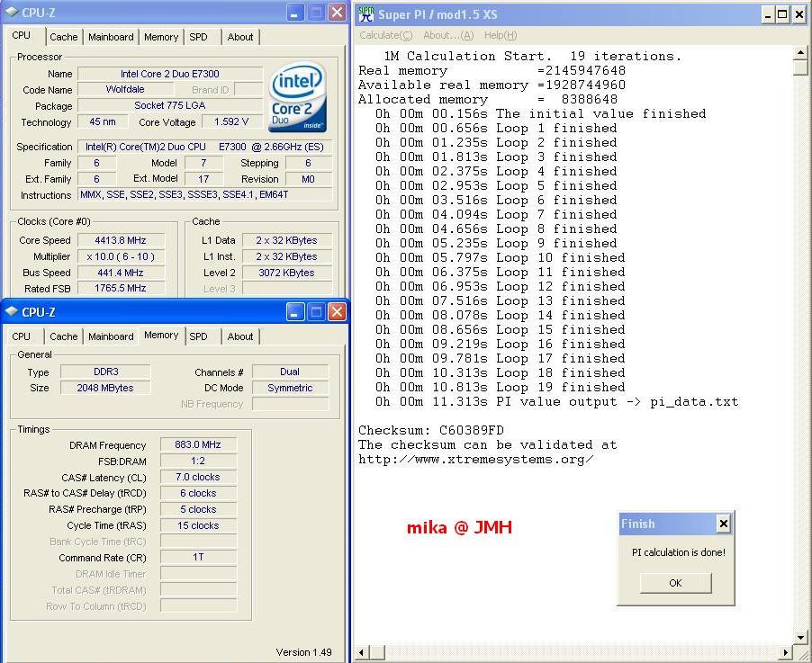Switch to Mainboard tab in lower CPU-Z
This screenshot has width=812, height=663.
click(111, 336)
